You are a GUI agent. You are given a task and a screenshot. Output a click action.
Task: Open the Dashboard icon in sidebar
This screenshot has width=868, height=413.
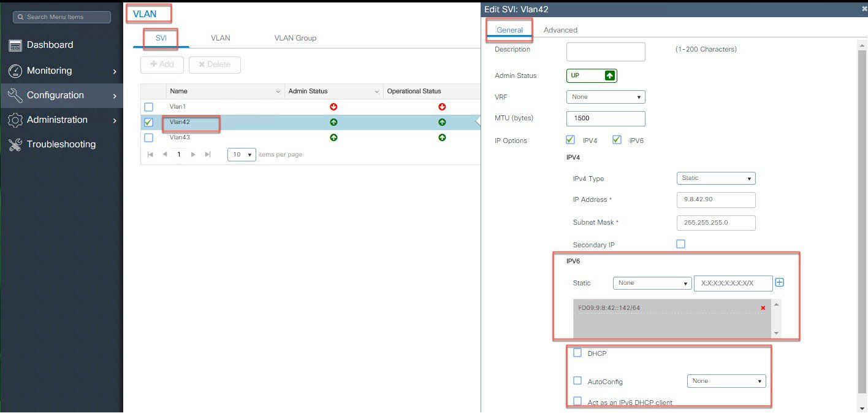(15, 45)
